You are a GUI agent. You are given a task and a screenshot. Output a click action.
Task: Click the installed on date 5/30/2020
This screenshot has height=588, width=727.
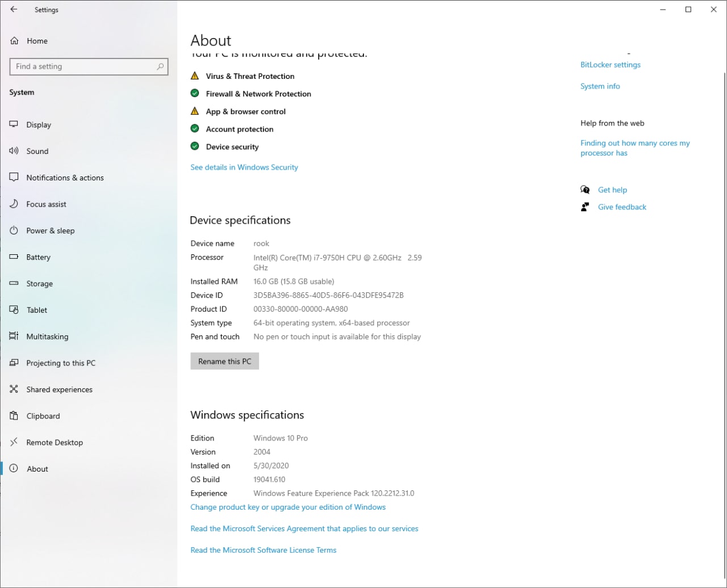271,466
